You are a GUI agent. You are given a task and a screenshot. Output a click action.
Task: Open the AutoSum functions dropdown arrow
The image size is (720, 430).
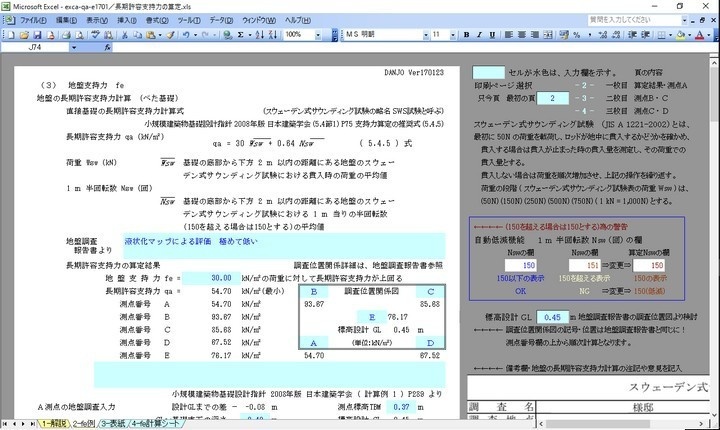(250, 35)
